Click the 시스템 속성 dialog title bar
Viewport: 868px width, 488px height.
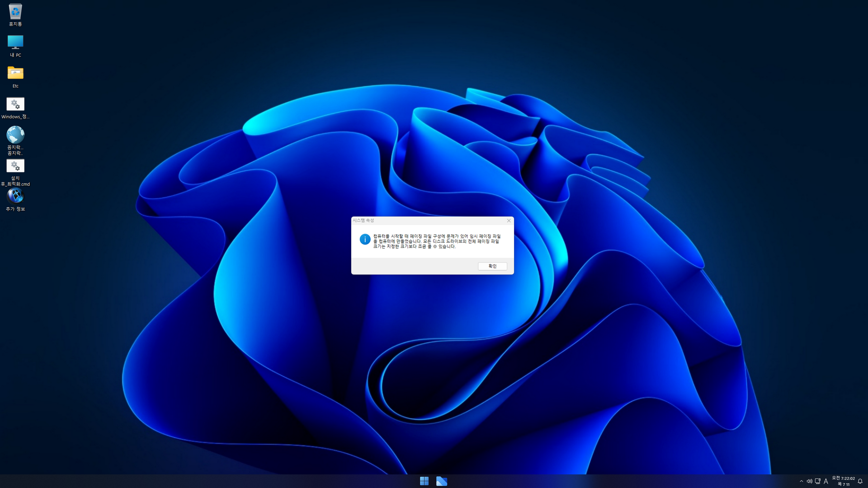[425, 221]
